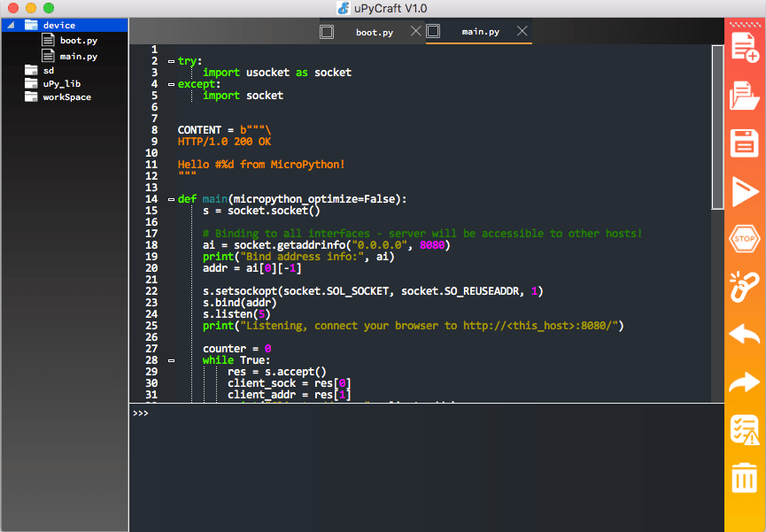The image size is (766, 532).
Task: Save the current file
Action: point(745,143)
